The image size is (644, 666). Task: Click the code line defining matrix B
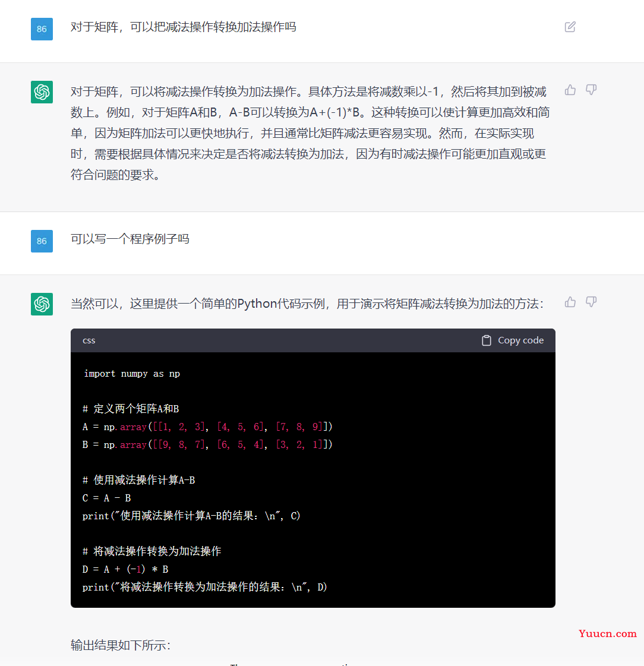(x=207, y=444)
